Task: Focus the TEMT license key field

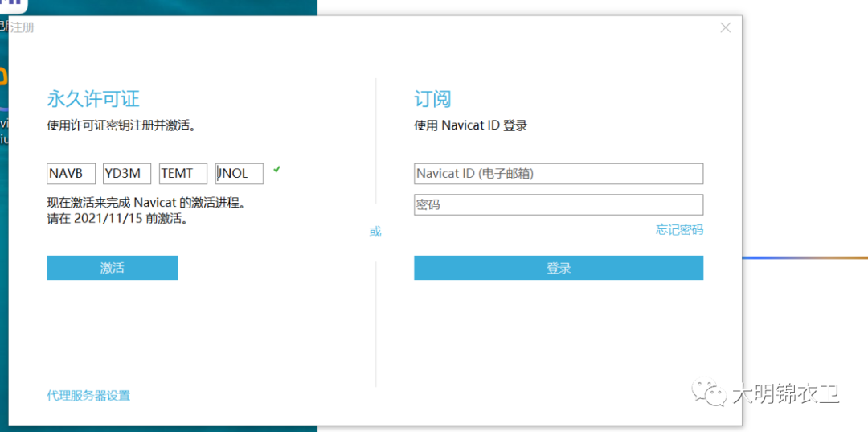Action: [x=183, y=173]
